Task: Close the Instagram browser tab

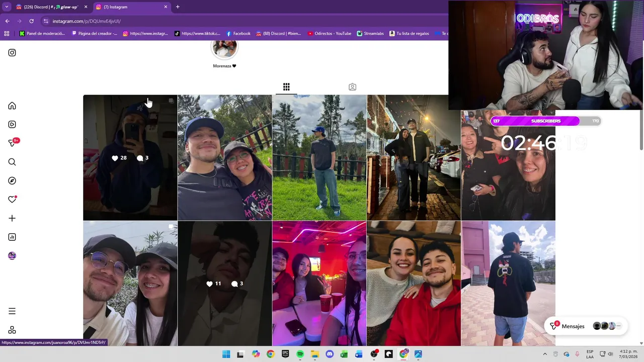Action: (166, 7)
